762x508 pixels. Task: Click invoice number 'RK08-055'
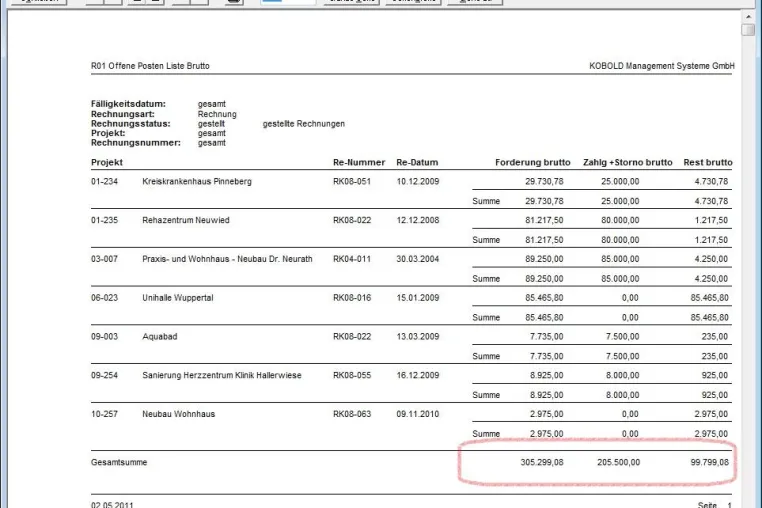(352, 375)
